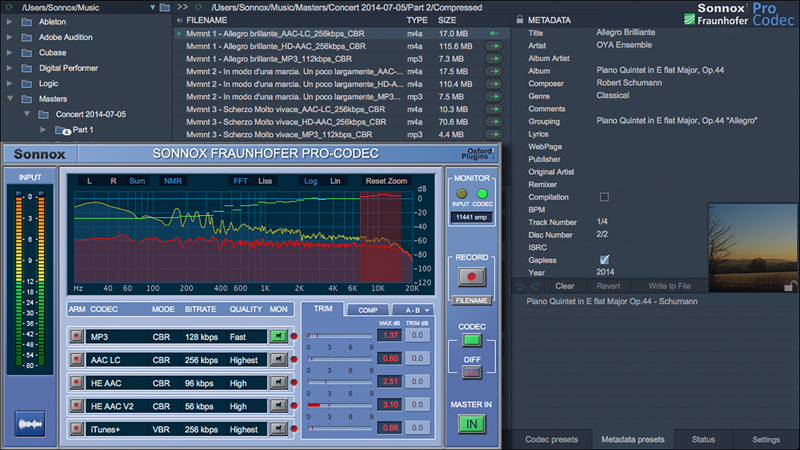
Task: Arm the AAC LC codec row
Action: pyautogui.click(x=77, y=359)
